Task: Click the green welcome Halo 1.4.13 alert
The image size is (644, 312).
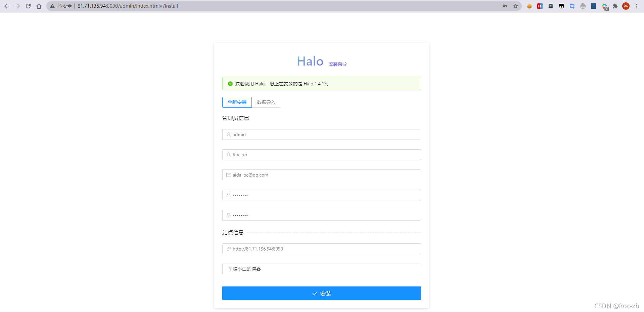Action: 322,84
